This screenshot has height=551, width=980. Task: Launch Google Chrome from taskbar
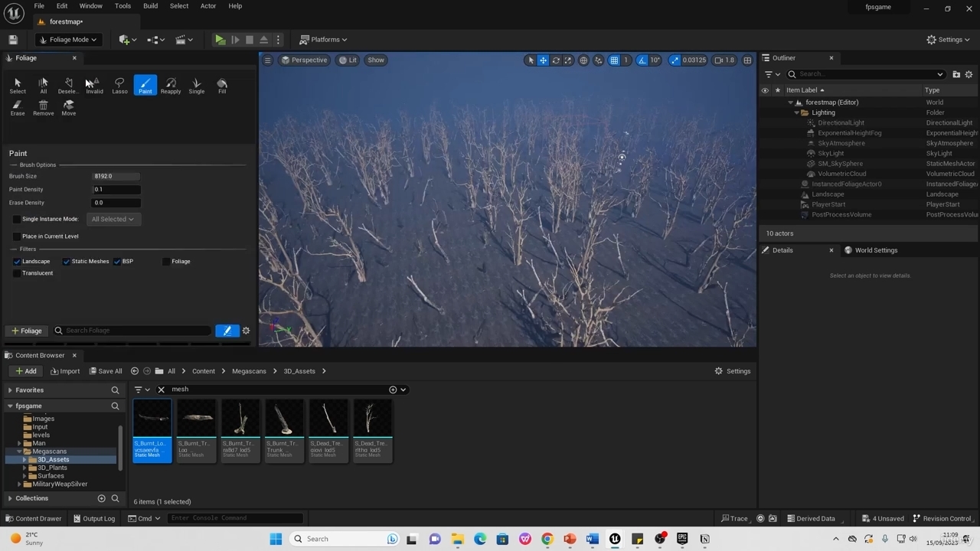547,539
